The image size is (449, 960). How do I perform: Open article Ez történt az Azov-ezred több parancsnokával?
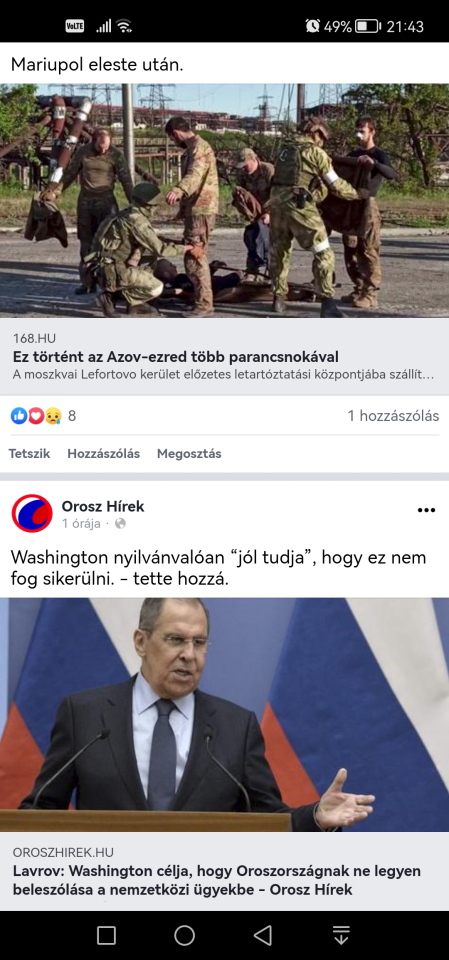(x=176, y=357)
